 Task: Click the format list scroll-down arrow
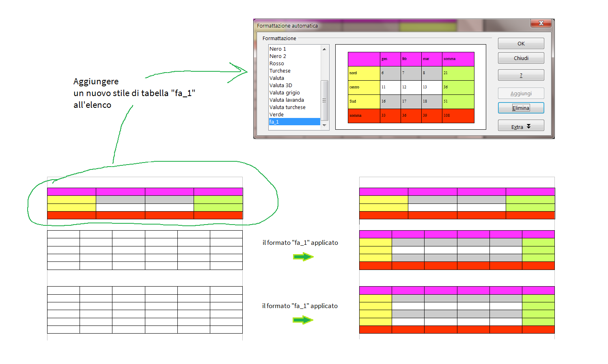[324, 126]
